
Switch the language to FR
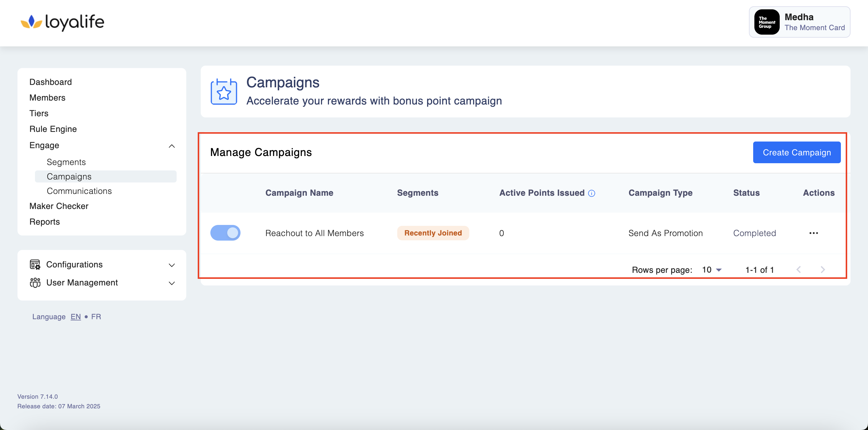(96, 317)
